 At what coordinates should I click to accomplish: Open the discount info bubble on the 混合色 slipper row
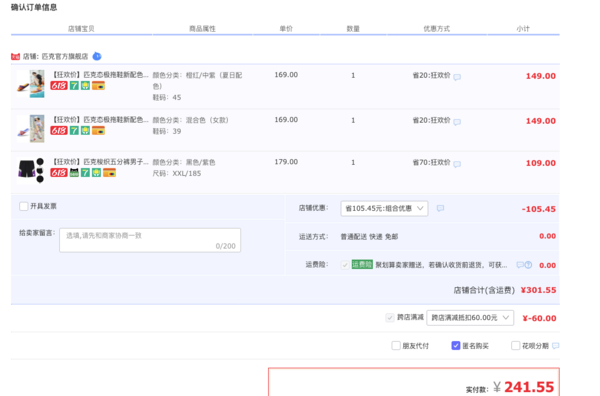(457, 122)
